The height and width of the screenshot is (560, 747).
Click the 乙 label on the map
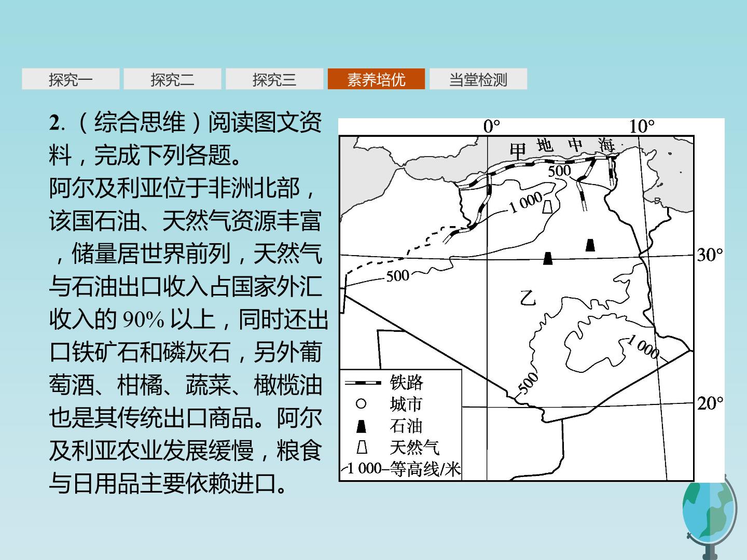click(528, 297)
